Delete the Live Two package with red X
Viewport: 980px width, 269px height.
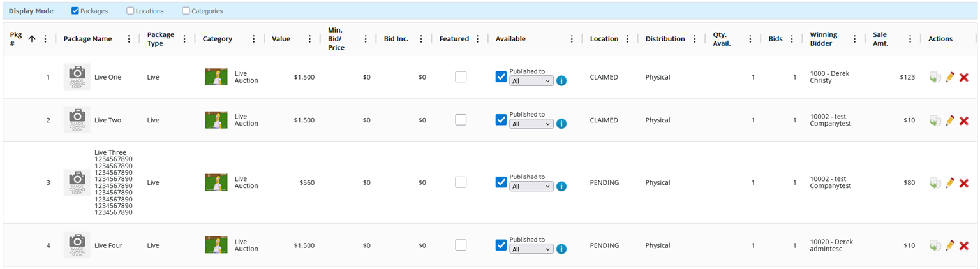pyautogui.click(x=964, y=120)
